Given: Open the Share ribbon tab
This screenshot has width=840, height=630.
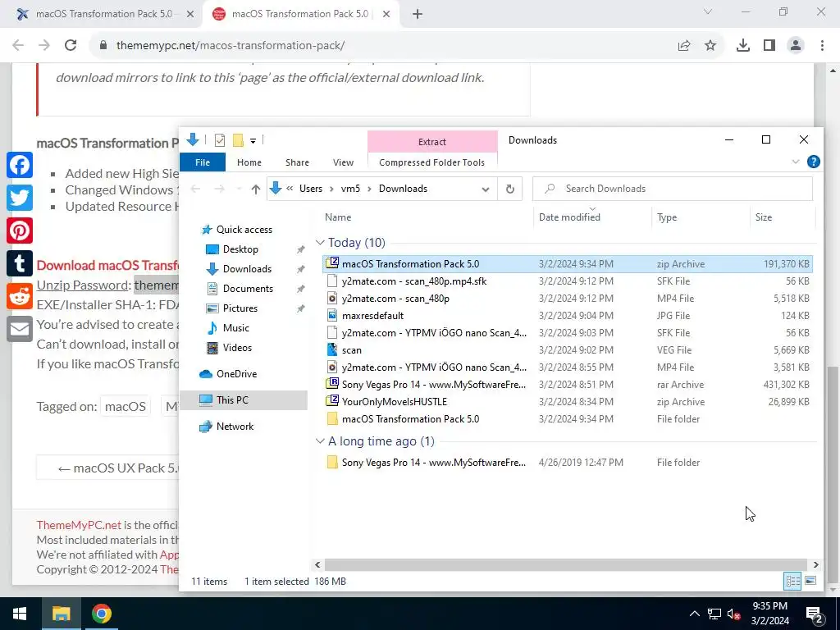Looking at the screenshot, I should [x=297, y=162].
